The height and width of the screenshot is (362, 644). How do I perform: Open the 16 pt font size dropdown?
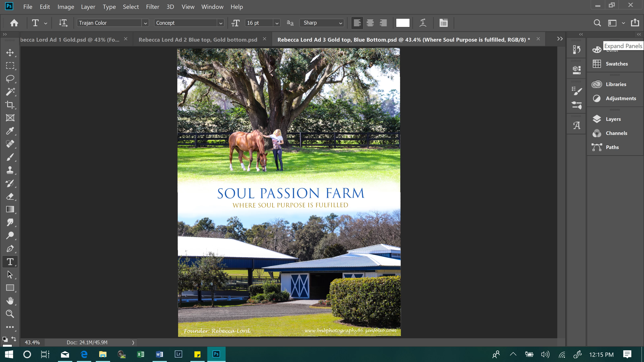click(277, 23)
